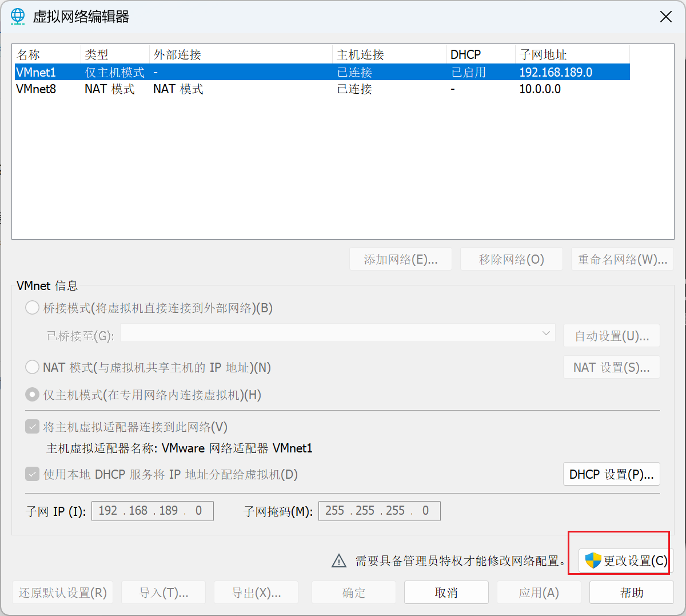The height and width of the screenshot is (616, 686).
Task: Click the 还原默认设置(R) button
Action: coord(63,593)
